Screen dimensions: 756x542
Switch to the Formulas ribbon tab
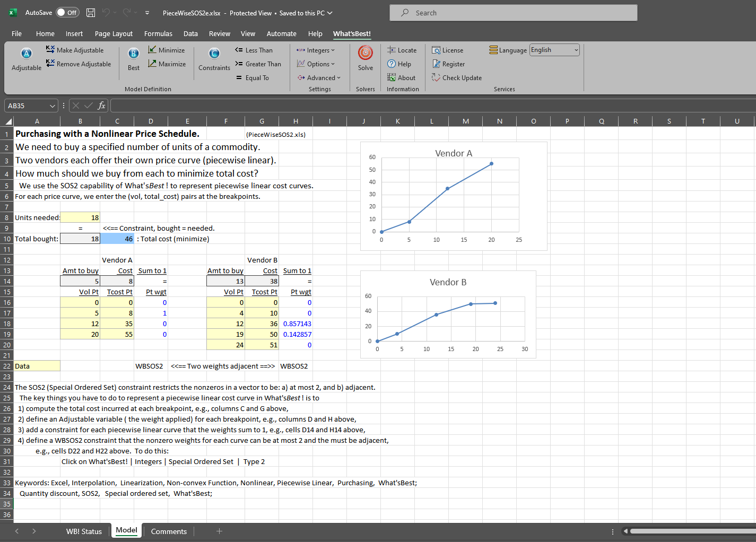coord(158,33)
